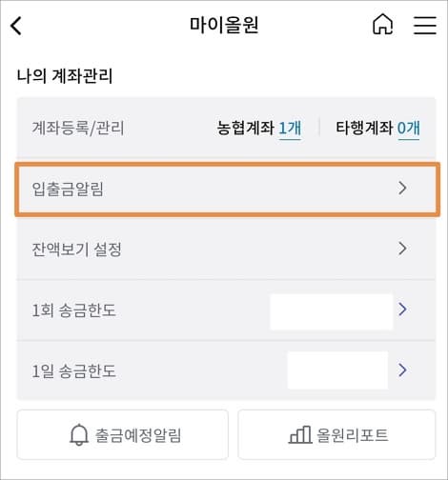Open the 농협계좌 1개 link
The width and height of the screenshot is (448, 480).
(x=258, y=128)
